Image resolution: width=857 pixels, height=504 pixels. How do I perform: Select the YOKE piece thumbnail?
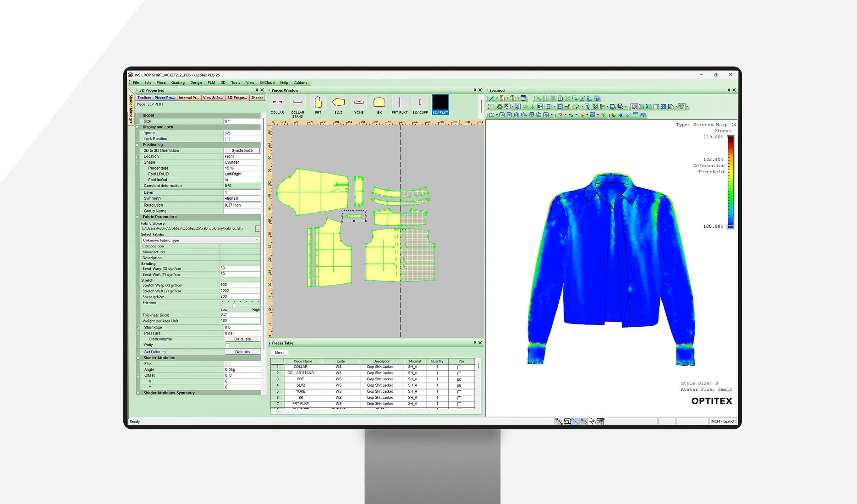pyautogui.click(x=359, y=103)
